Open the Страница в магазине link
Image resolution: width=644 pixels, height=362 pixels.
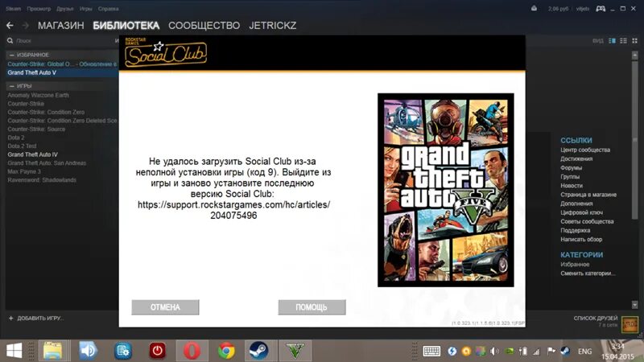(x=588, y=195)
